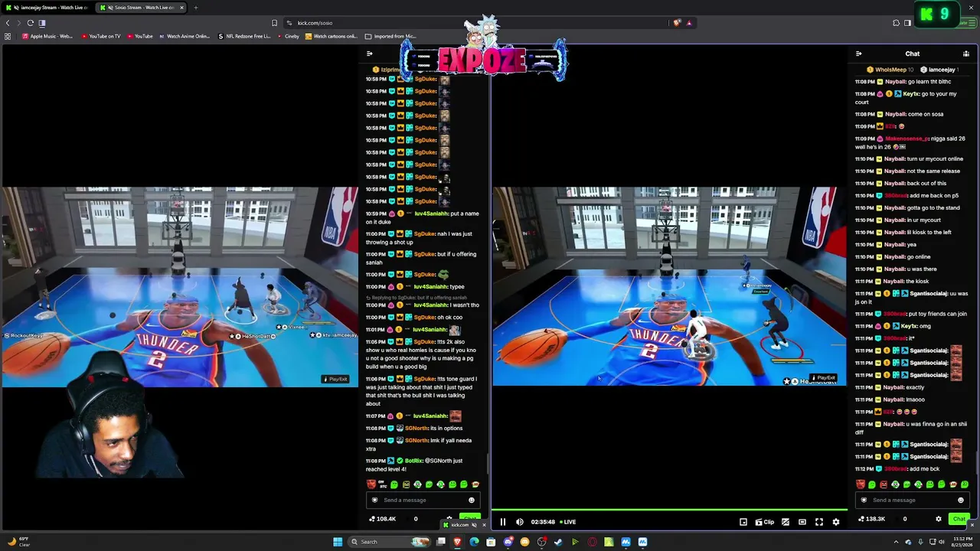Reload the current page
The image size is (980, 551).
[x=31, y=23]
